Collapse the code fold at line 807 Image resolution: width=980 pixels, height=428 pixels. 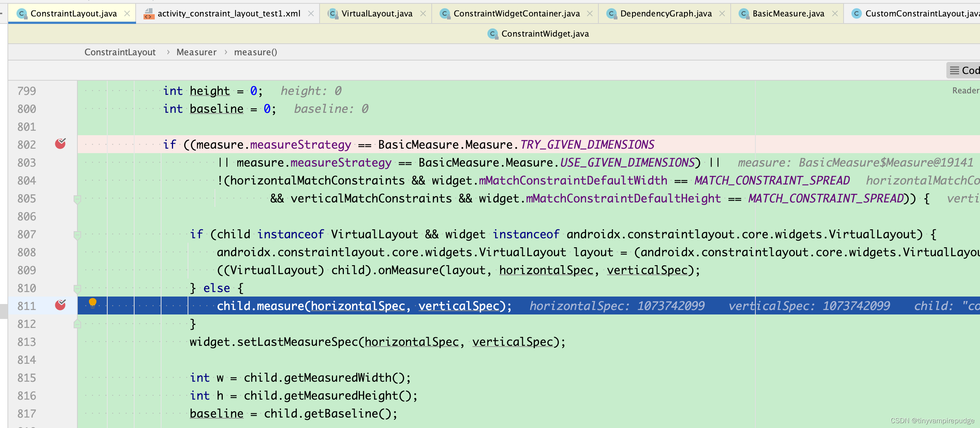tap(77, 235)
